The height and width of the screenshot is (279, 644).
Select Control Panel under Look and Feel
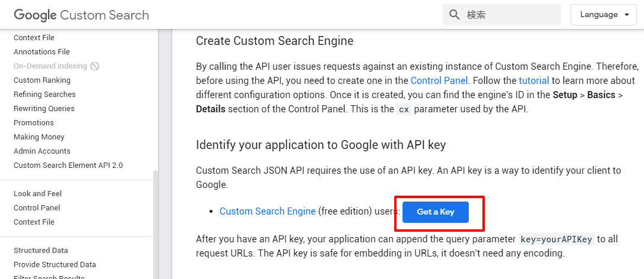click(37, 208)
